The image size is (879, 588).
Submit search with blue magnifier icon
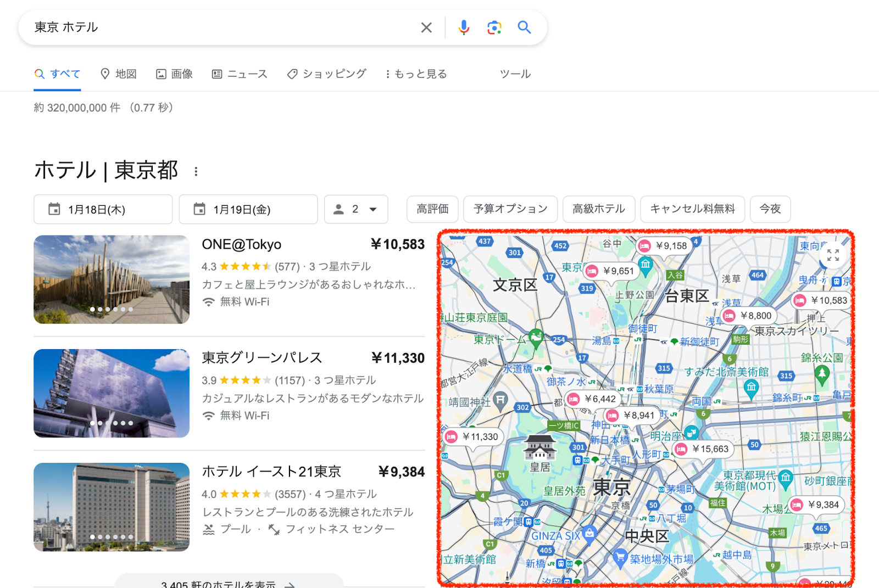[x=525, y=27]
